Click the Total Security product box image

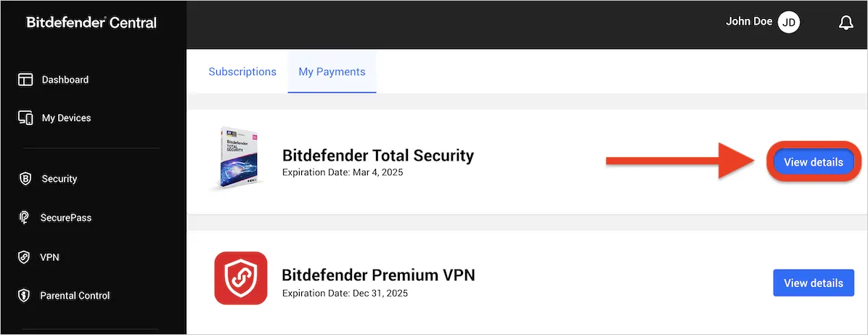(237, 159)
